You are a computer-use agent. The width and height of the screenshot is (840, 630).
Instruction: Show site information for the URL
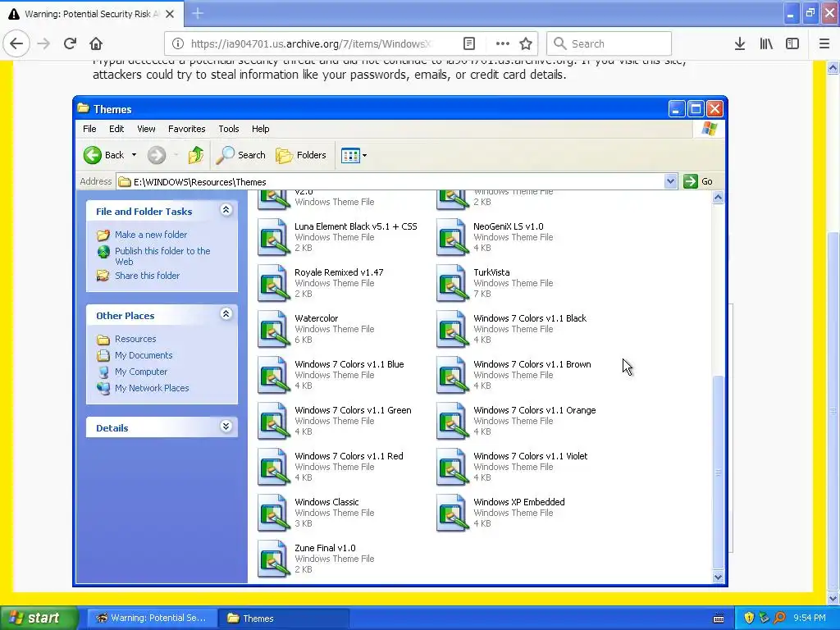(x=178, y=43)
